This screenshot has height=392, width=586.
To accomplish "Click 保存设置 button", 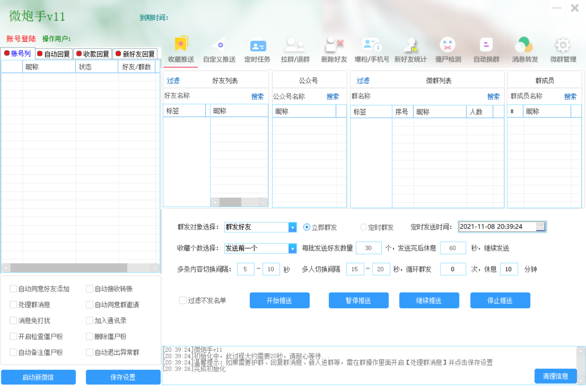I will 123,377.
